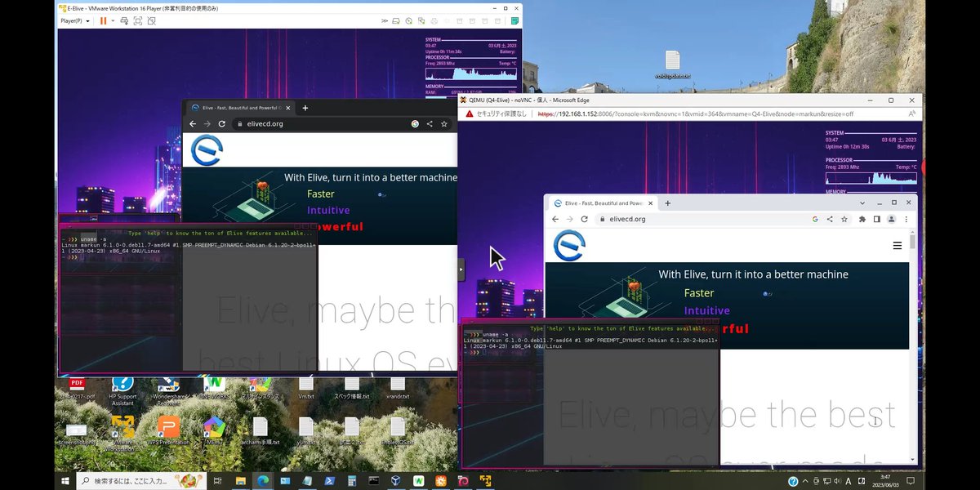
Task: Toggle Unity mode icon in VMware toolbar
Action: [x=151, y=20]
